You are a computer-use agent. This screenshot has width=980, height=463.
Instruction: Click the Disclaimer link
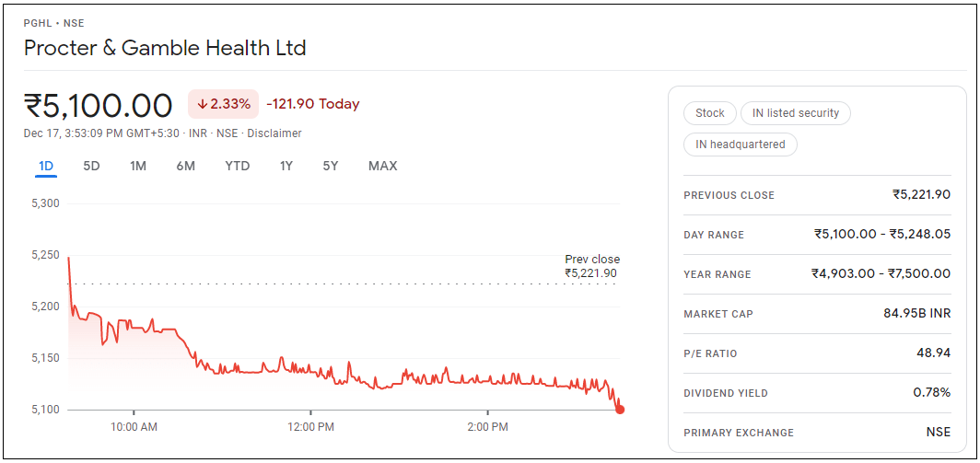point(274,133)
